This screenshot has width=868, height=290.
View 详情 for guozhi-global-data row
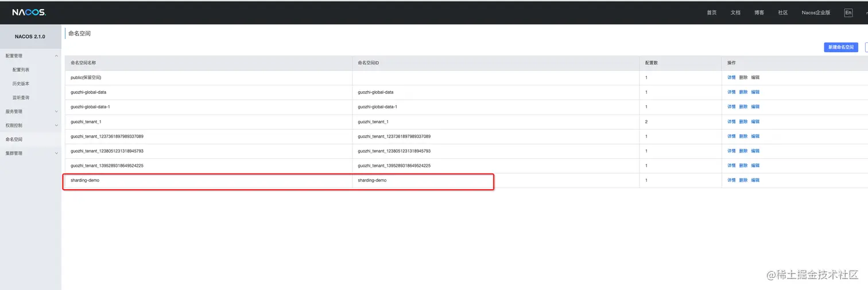[x=731, y=92]
